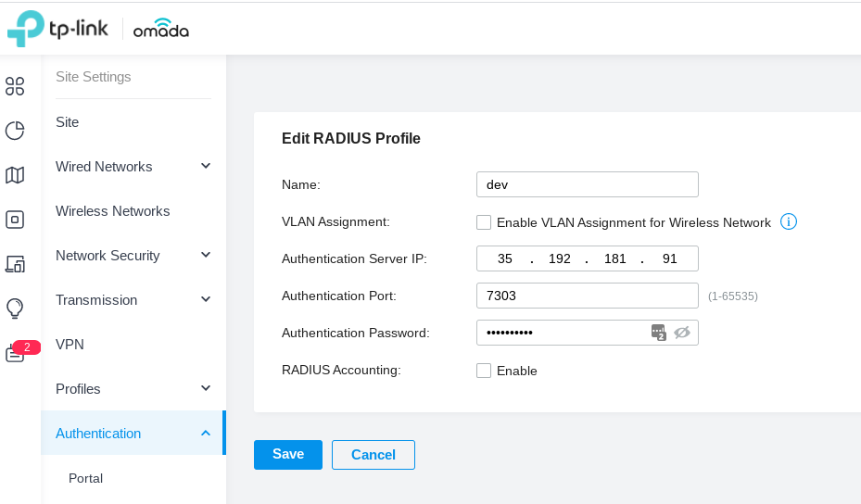Click the RADIUS Accounting label

click(x=341, y=370)
